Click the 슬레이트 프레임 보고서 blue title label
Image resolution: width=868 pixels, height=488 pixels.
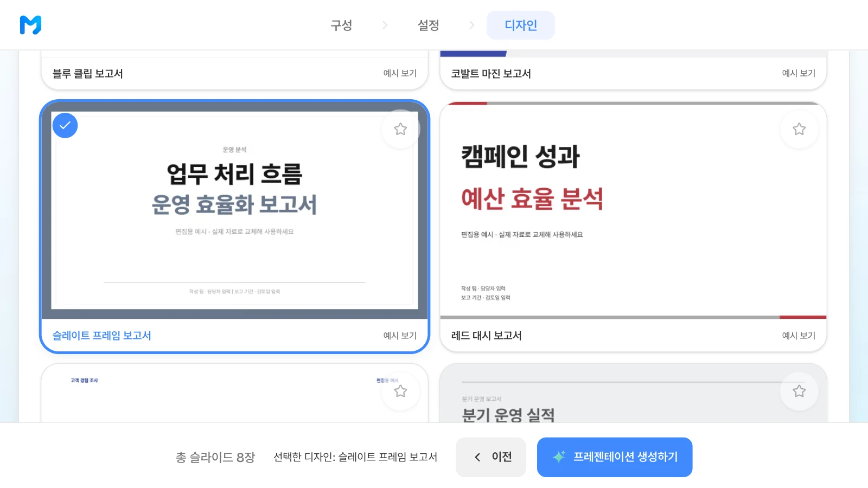pyautogui.click(x=101, y=336)
